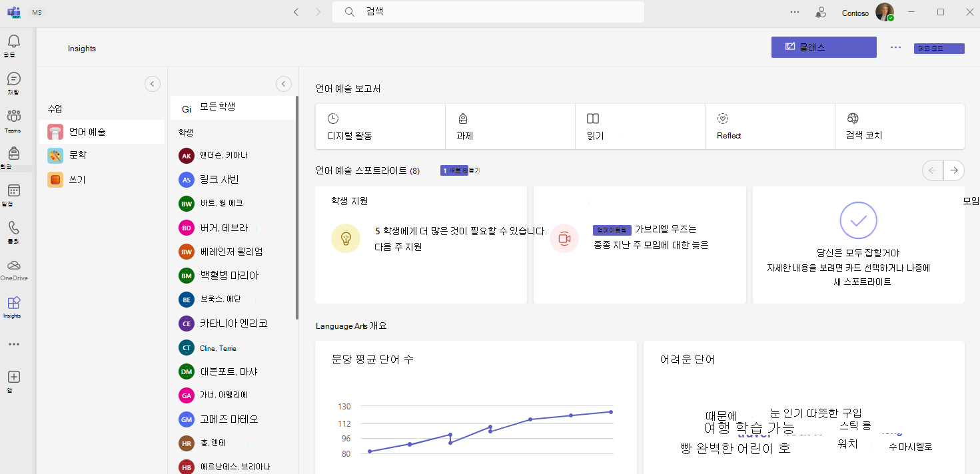Open the ellipsis menu beside the 클래스 button
The image size is (980, 474).
click(895, 47)
